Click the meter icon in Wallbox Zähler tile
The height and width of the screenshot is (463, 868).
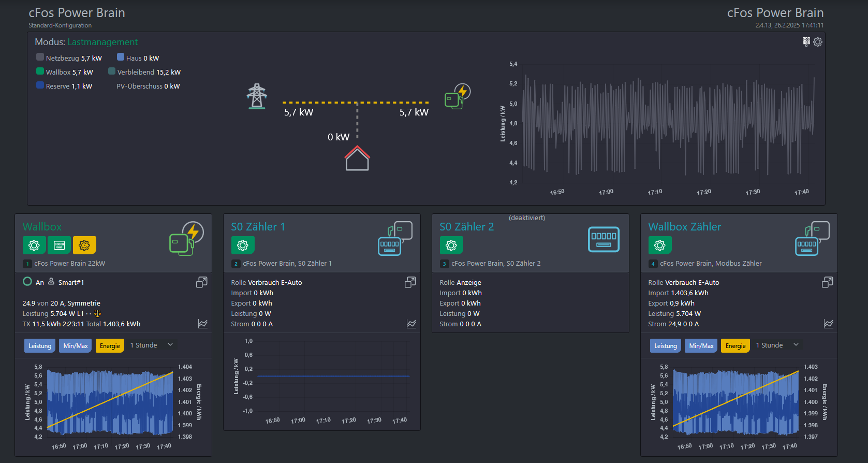pos(813,239)
